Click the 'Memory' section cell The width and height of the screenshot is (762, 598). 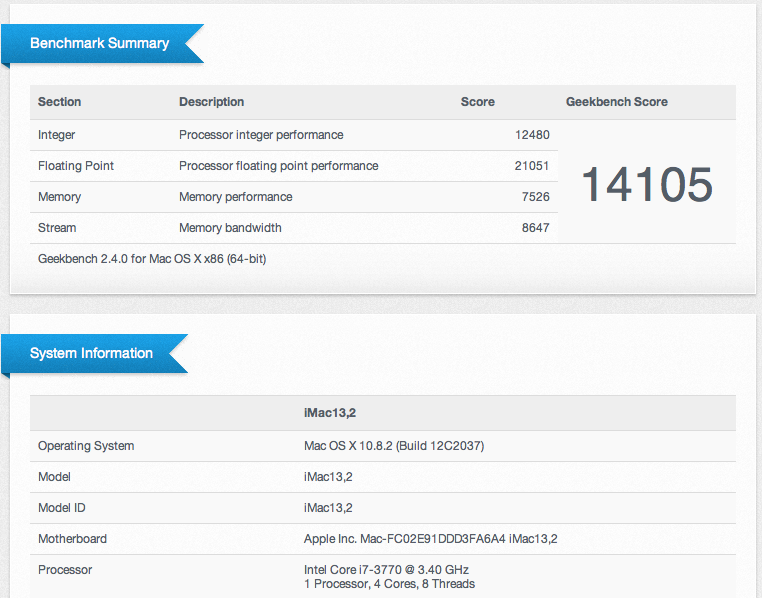tap(59, 197)
